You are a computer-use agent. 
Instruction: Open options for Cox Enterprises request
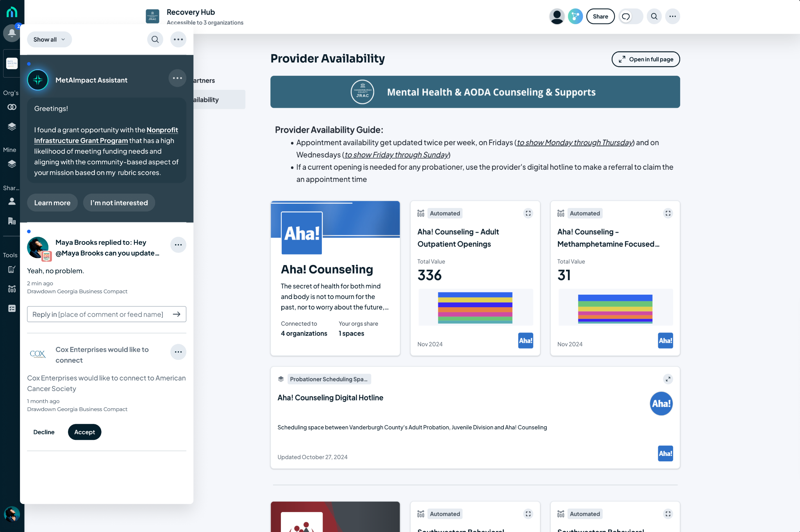point(178,352)
